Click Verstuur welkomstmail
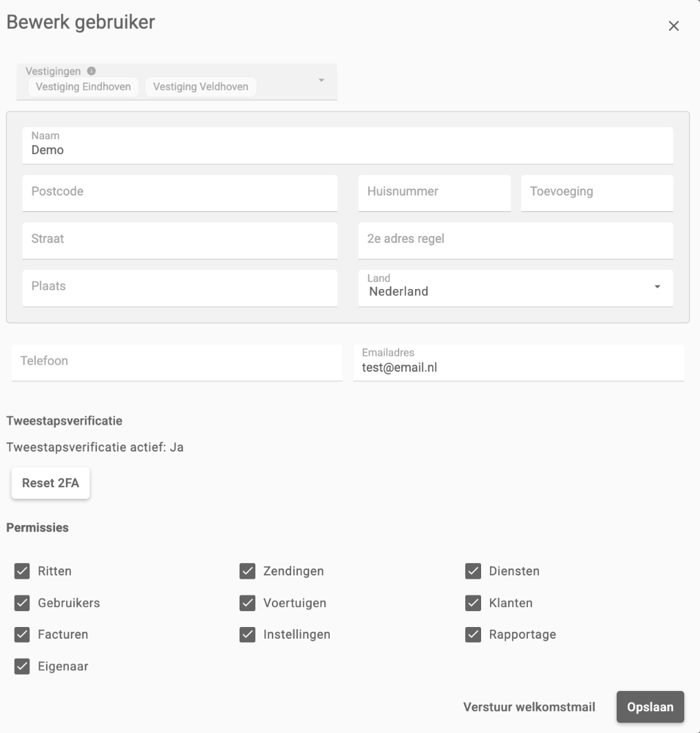The width and height of the screenshot is (700, 733). 529,707
